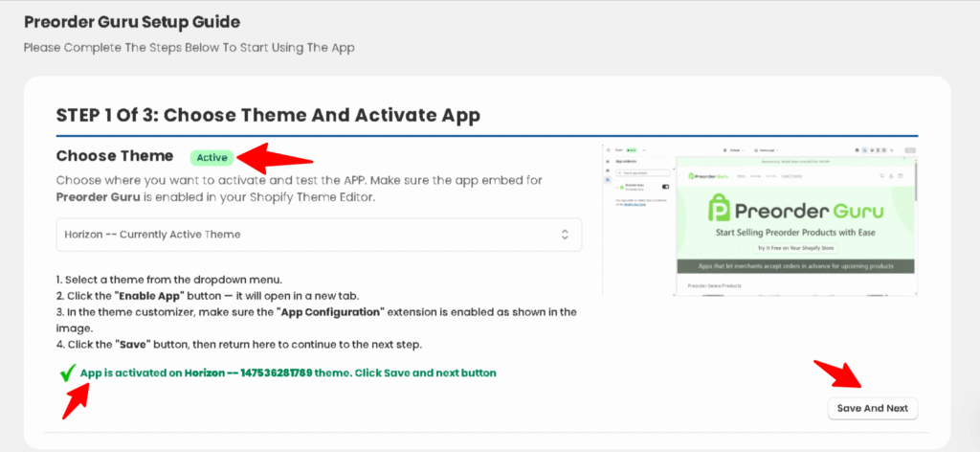The image size is (980, 452).
Task: Click the Save And Next button
Action: [872, 408]
